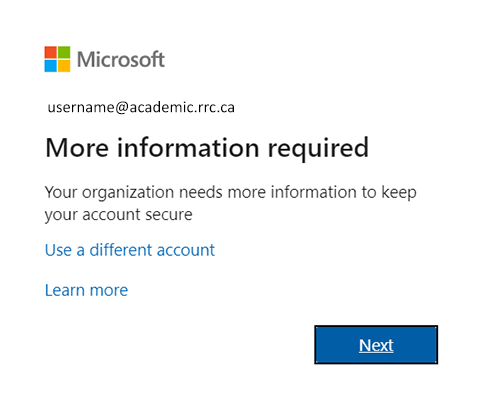Follow the Learn more link
Image resolution: width=480 pixels, height=408 pixels.
[86, 290]
